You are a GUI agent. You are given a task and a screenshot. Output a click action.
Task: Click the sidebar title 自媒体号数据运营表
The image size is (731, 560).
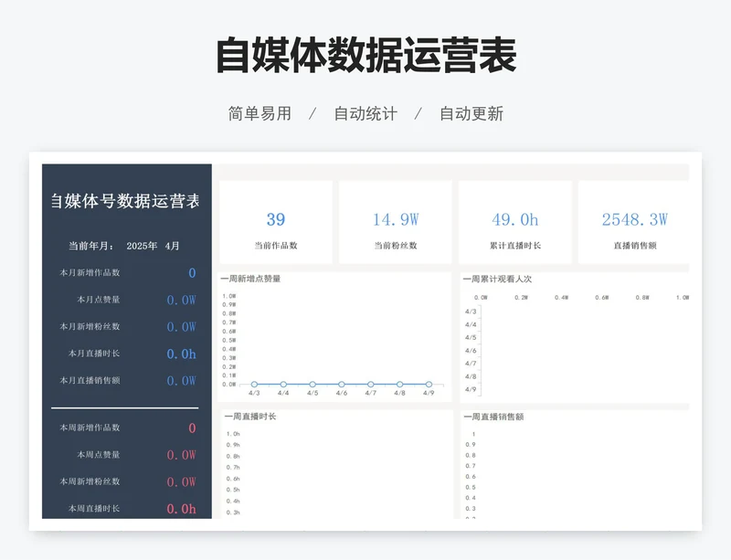coord(125,201)
